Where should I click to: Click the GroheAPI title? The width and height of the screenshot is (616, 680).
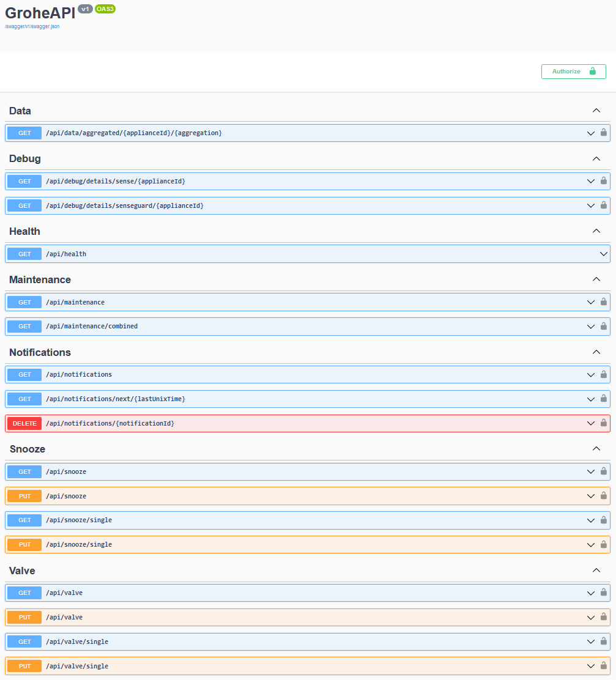tap(40, 13)
